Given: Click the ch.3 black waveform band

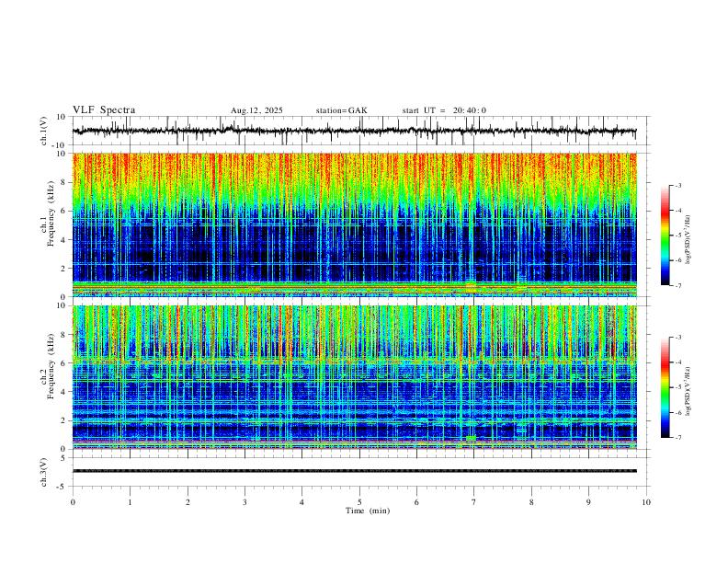Looking at the screenshot, I should click(x=354, y=471).
